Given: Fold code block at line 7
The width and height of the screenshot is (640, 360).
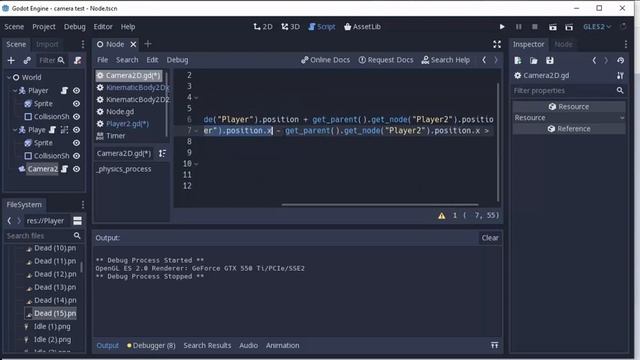Looking at the screenshot, I should [196, 131].
